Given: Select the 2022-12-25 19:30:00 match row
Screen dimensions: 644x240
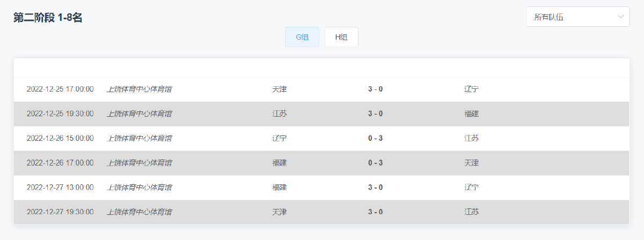Looking at the screenshot, I should coord(321,114).
